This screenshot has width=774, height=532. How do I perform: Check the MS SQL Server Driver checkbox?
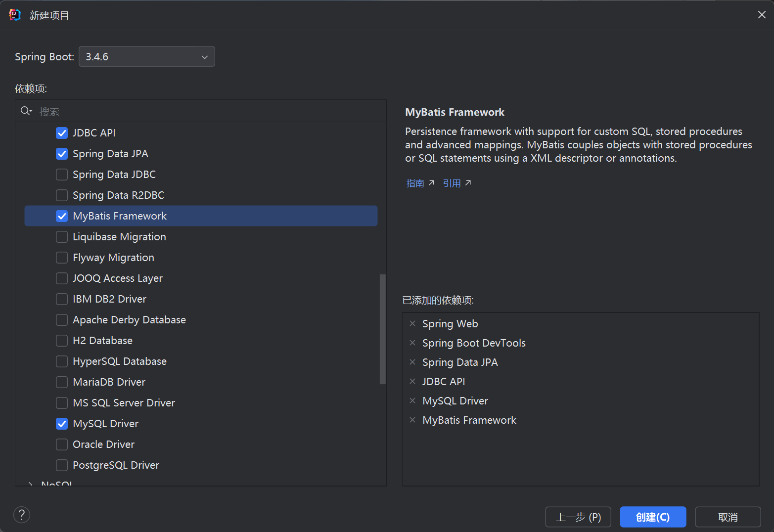click(62, 403)
